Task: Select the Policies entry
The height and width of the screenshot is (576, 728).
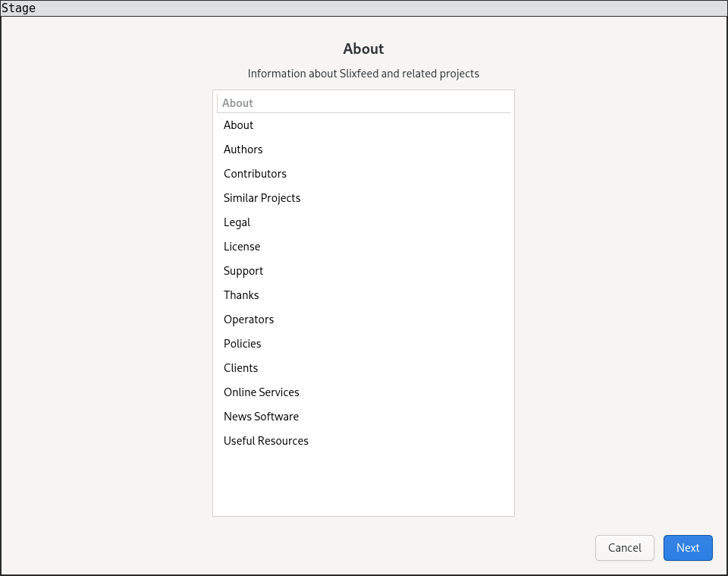Action: point(242,344)
